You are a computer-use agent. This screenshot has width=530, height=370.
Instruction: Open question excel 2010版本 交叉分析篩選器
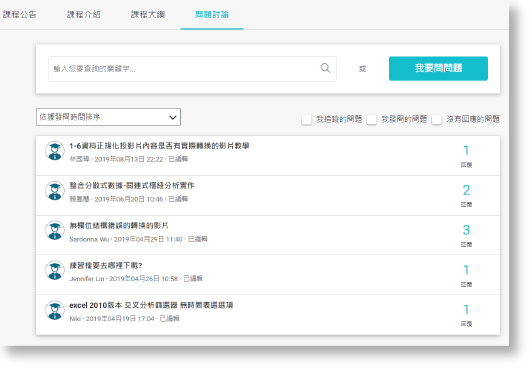click(x=151, y=305)
